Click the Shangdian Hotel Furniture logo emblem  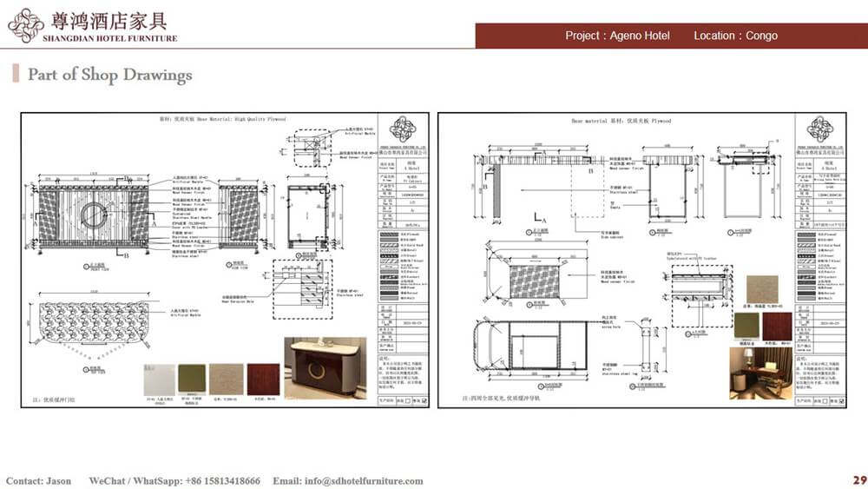click(25, 25)
